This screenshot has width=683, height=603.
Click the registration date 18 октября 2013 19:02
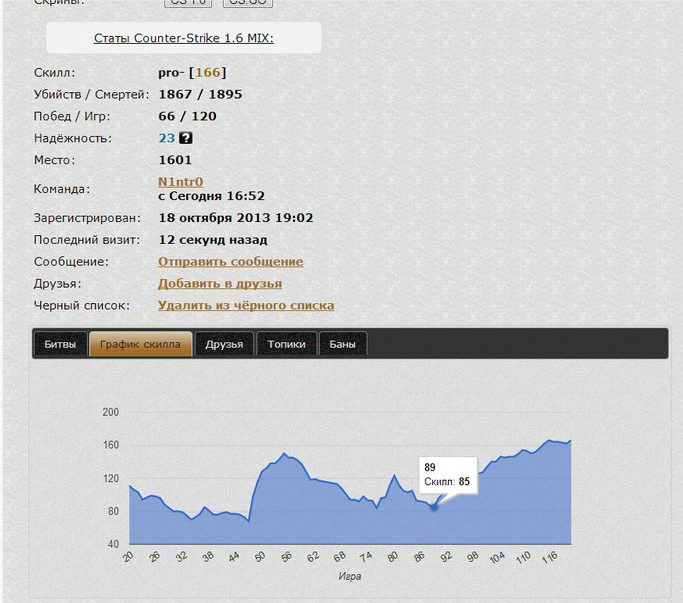[236, 217]
